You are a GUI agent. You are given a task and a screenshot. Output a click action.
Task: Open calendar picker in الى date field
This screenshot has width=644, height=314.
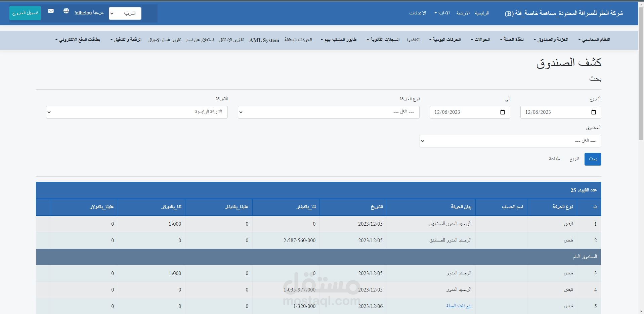click(503, 112)
